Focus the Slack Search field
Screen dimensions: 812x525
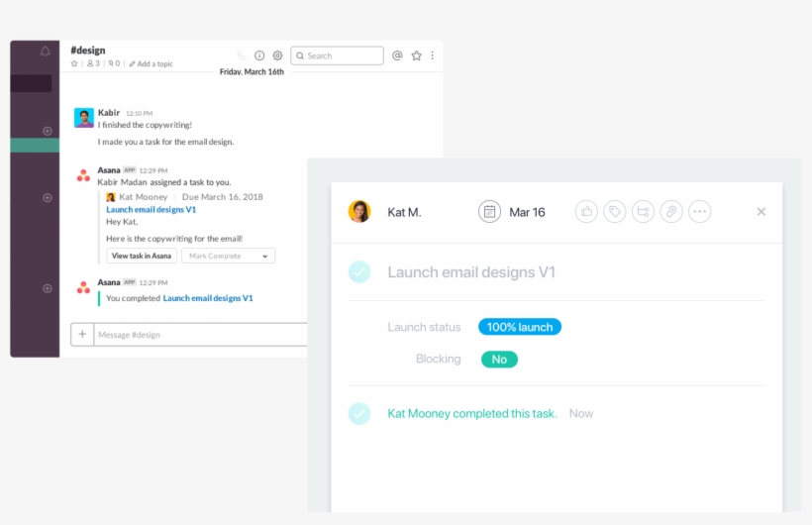337,55
